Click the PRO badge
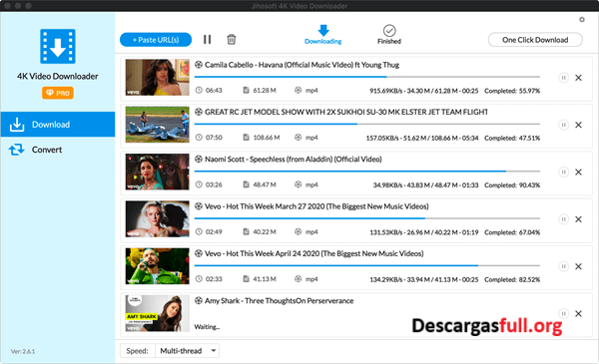Viewport: 599px width, 364px height. tap(58, 93)
